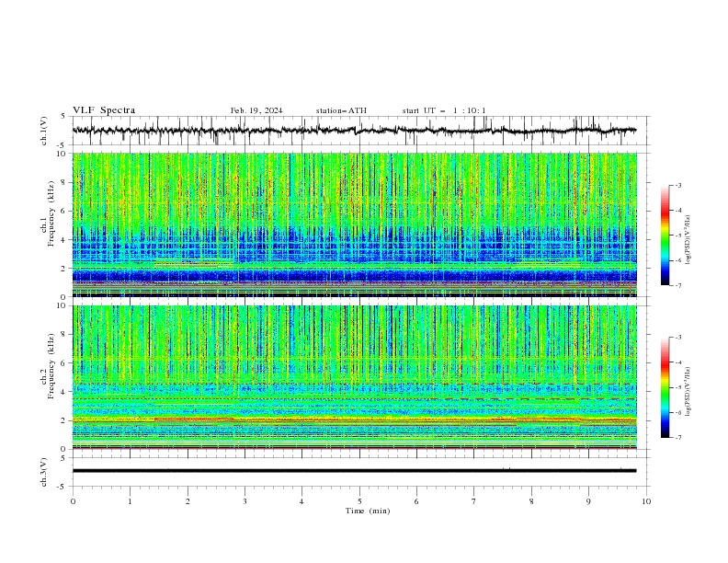Click time axis tick label "2"
The image size is (728, 563).
coord(188,501)
